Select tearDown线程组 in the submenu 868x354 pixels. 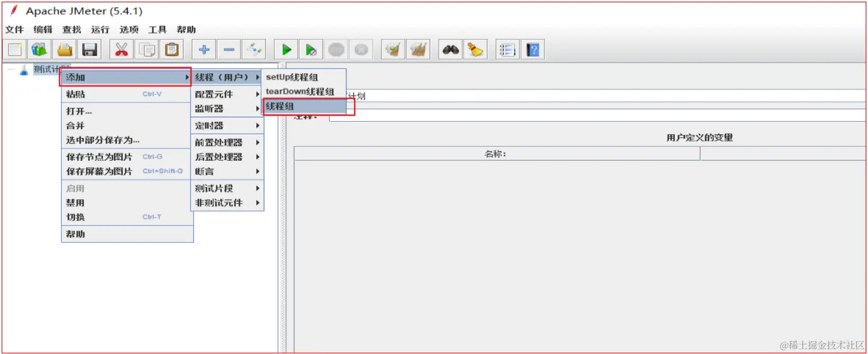point(304,91)
